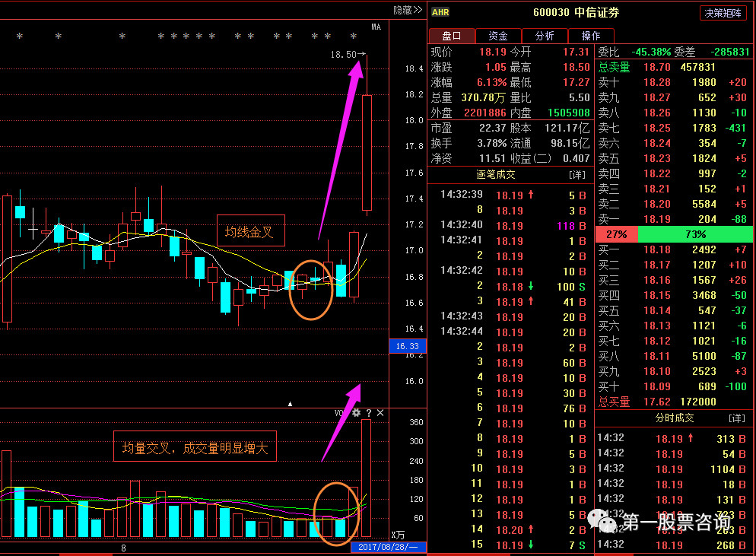Close the volume indicator panel
This screenshot has width=756, height=556.
point(380,413)
